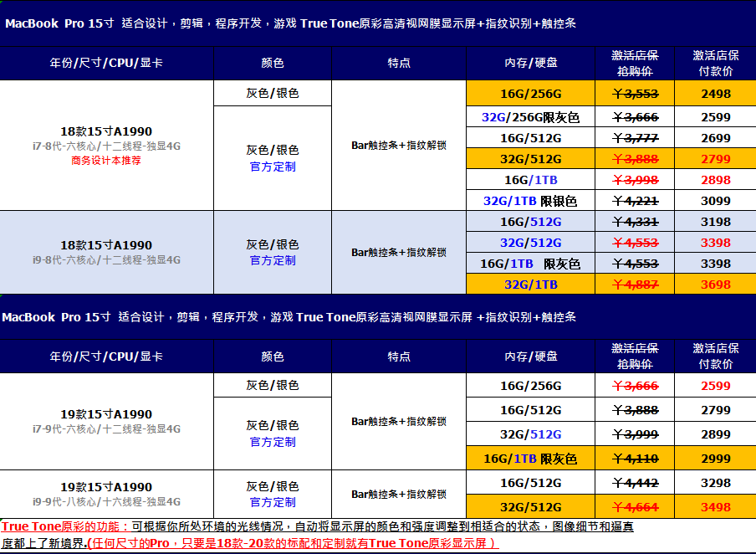Screen dimensions: 756x554
Task: Click the red struck-through price ¥4,887
Action: point(635,285)
